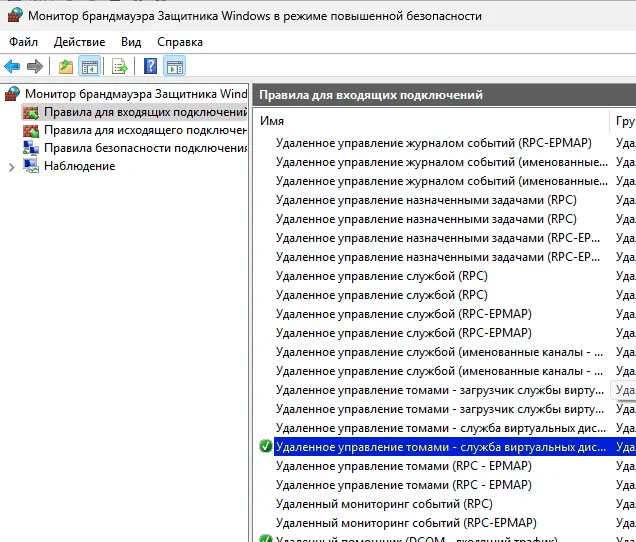This screenshot has width=636, height=542.
Task: Open the Действие menu
Action: [80, 42]
